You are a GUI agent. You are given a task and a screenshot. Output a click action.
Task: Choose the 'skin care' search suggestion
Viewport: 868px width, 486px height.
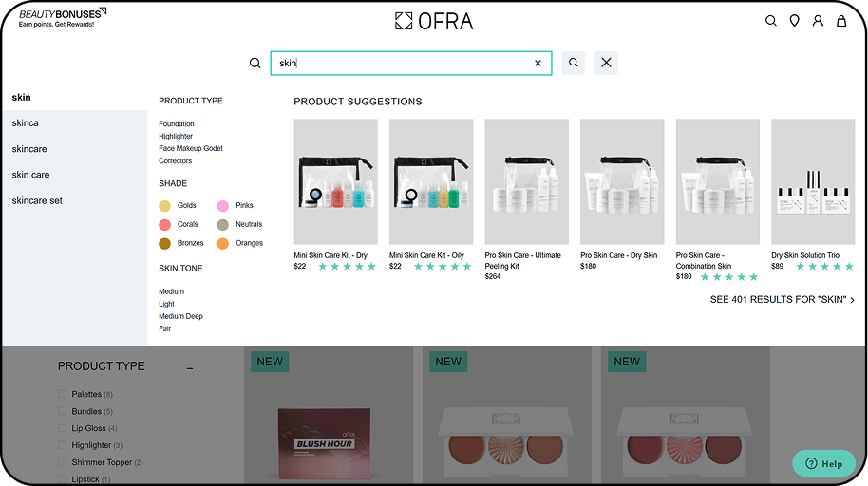31,175
